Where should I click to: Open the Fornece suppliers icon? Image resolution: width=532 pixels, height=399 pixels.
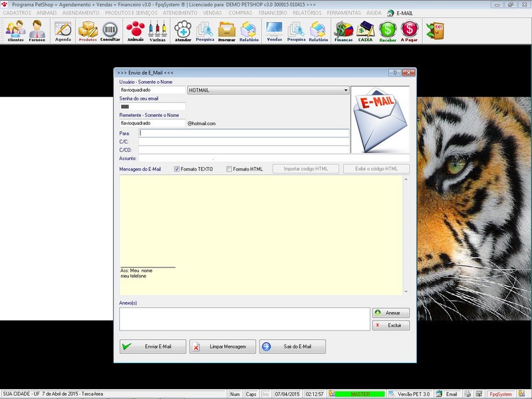[x=37, y=31]
